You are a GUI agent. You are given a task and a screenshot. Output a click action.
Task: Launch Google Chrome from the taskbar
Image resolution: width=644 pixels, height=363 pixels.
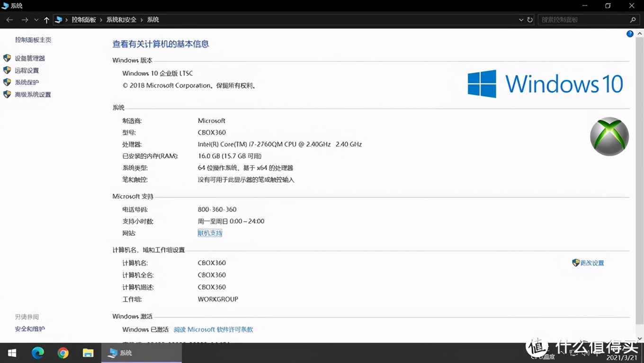point(63,353)
